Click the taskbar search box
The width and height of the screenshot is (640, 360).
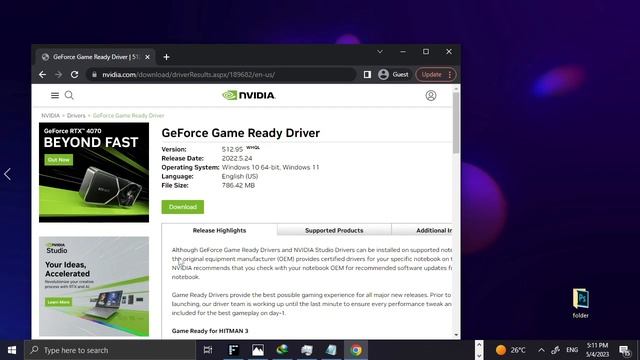click(x=110, y=350)
